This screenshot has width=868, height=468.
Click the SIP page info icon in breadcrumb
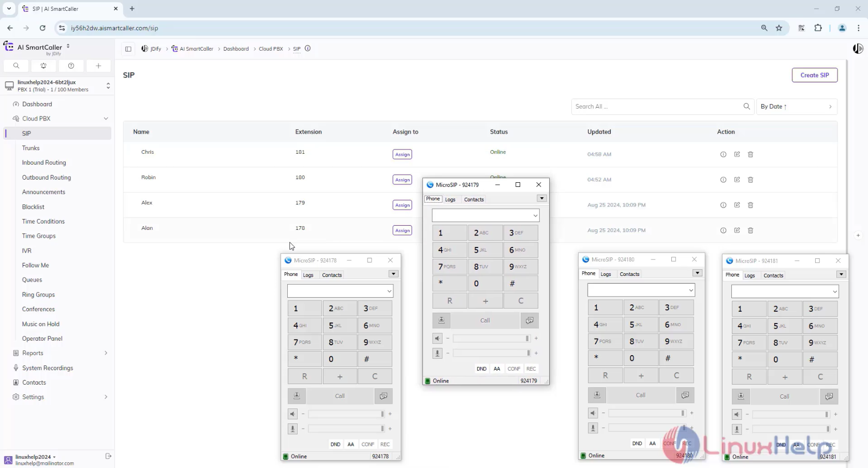coord(307,49)
